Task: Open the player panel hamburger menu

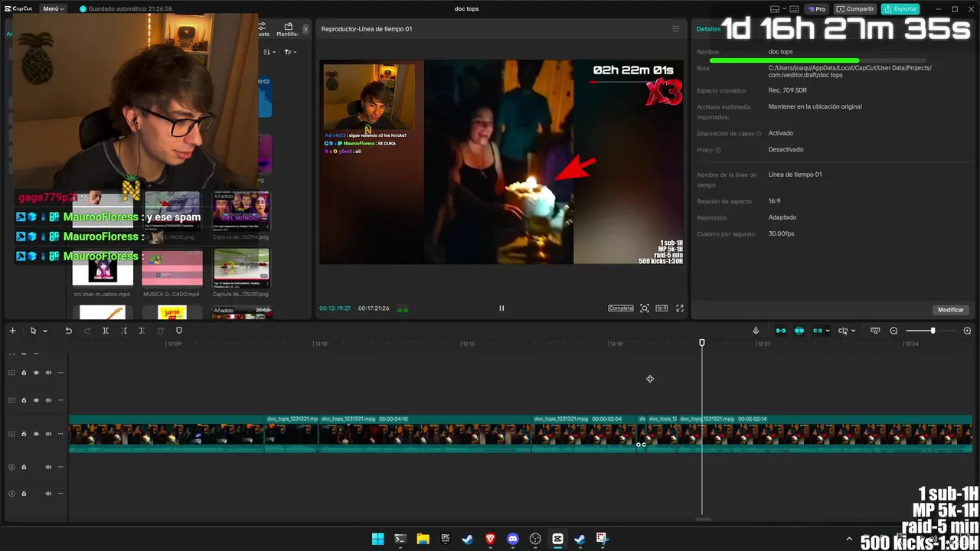Action: (675, 29)
